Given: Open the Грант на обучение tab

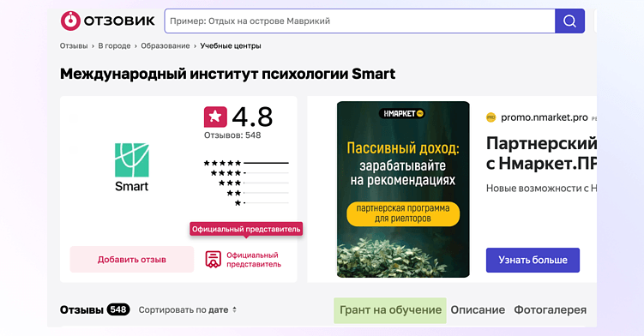Looking at the screenshot, I should (x=390, y=310).
